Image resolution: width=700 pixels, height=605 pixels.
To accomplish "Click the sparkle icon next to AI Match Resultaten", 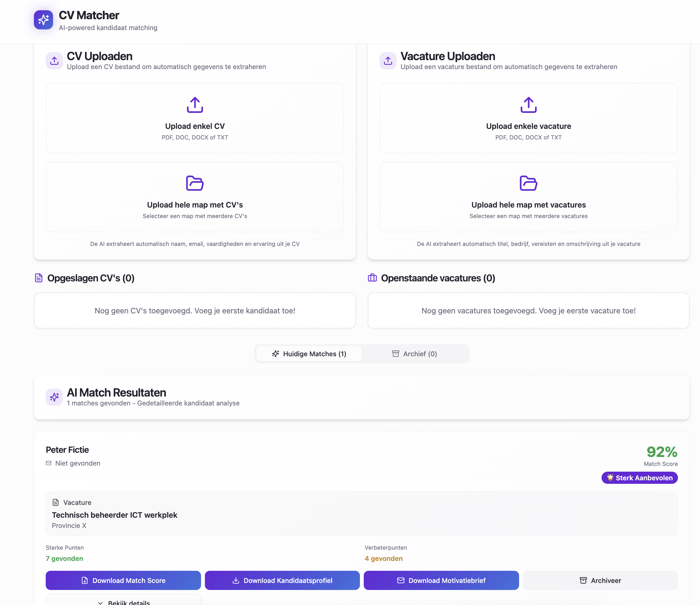I will point(54,397).
